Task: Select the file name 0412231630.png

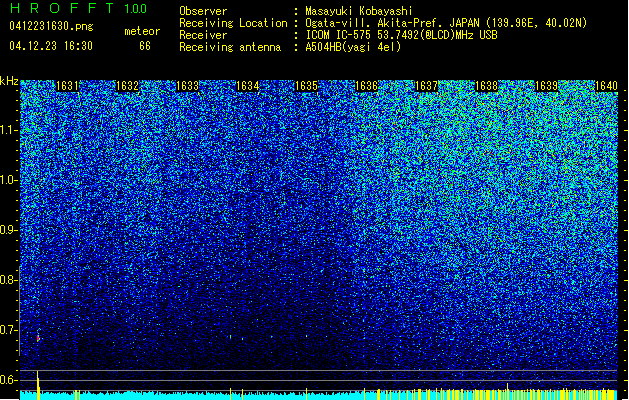Action: [x=51, y=27]
